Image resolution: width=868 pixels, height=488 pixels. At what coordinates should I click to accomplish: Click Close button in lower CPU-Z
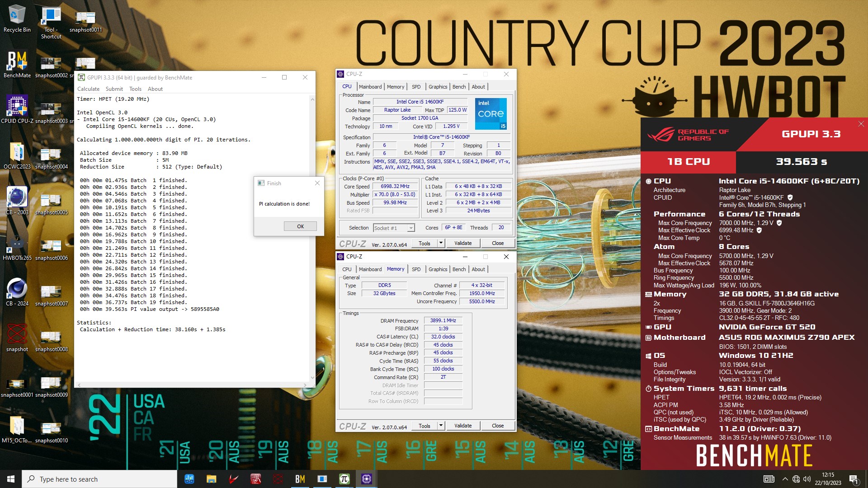[498, 426]
